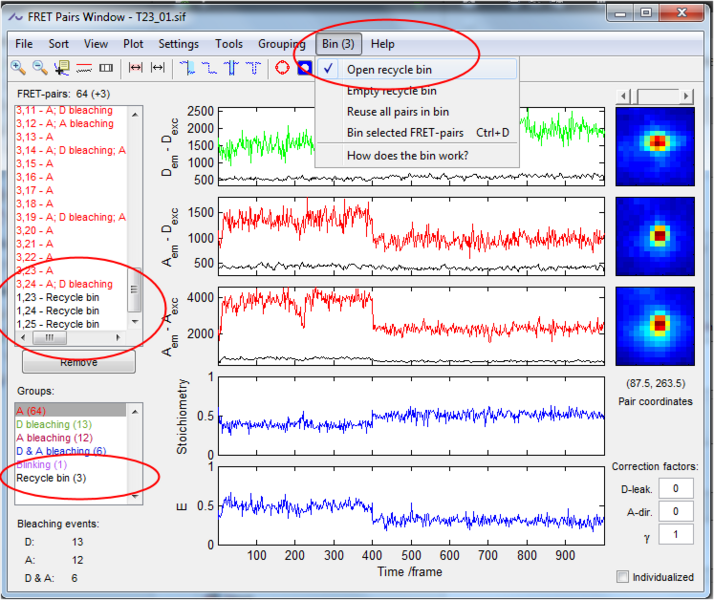The height and width of the screenshot is (600, 714).
Task: Click the red horizontal line toolbar icon
Action: tap(84, 68)
